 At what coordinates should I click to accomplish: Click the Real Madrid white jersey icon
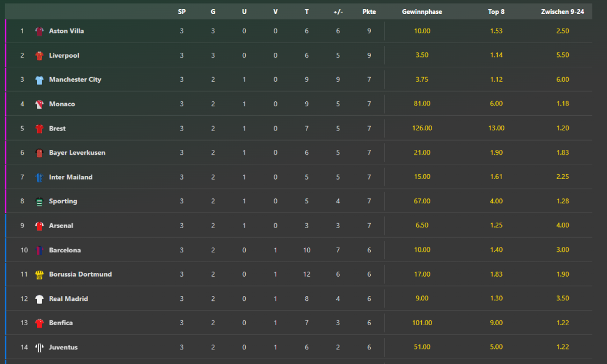tap(39, 298)
